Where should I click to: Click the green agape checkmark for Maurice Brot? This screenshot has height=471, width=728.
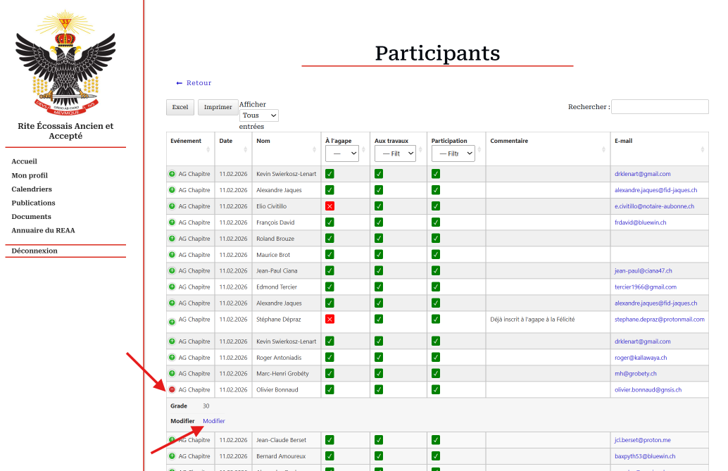(x=329, y=254)
